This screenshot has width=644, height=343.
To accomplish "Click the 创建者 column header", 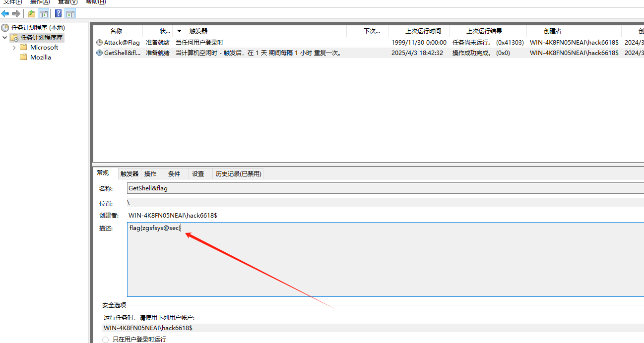I will (552, 31).
